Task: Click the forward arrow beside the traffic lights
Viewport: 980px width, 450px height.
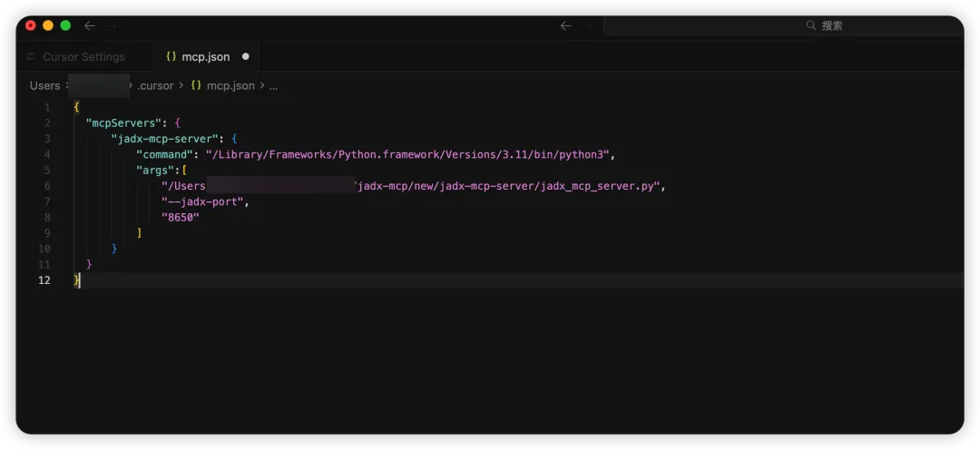Action: [112, 25]
